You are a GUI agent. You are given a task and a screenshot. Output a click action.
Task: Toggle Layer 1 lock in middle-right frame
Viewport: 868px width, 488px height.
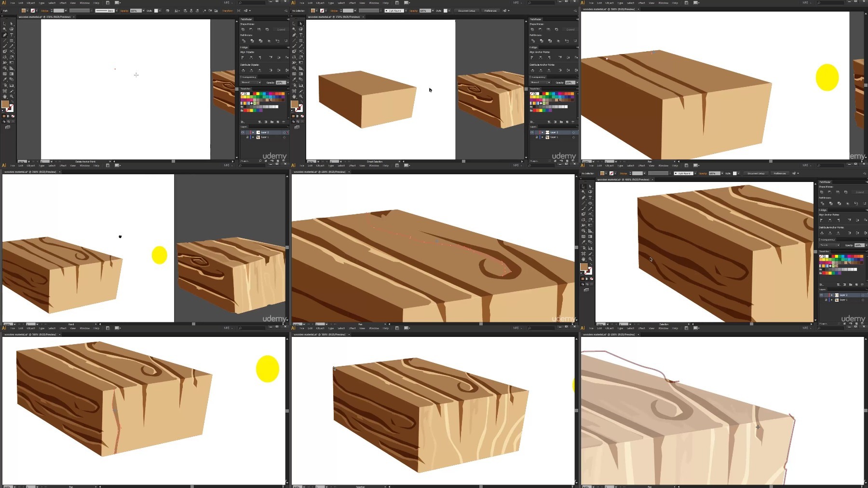pyautogui.click(x=826, y=300)
